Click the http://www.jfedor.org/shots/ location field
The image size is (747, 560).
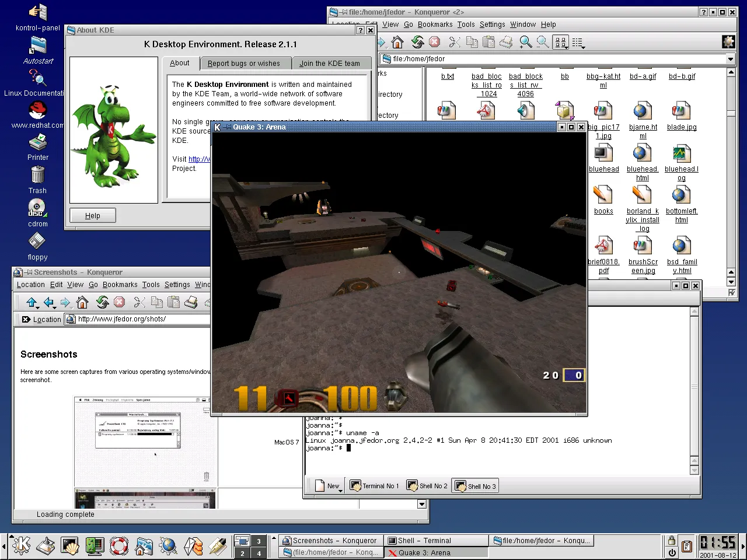(x=140, y=319)
